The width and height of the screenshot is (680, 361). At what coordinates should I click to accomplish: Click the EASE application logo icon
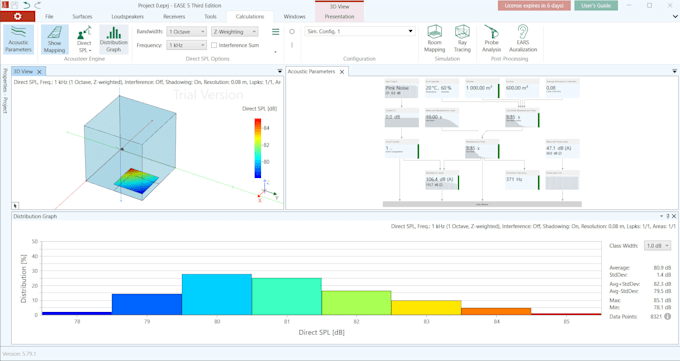(5, 5)
